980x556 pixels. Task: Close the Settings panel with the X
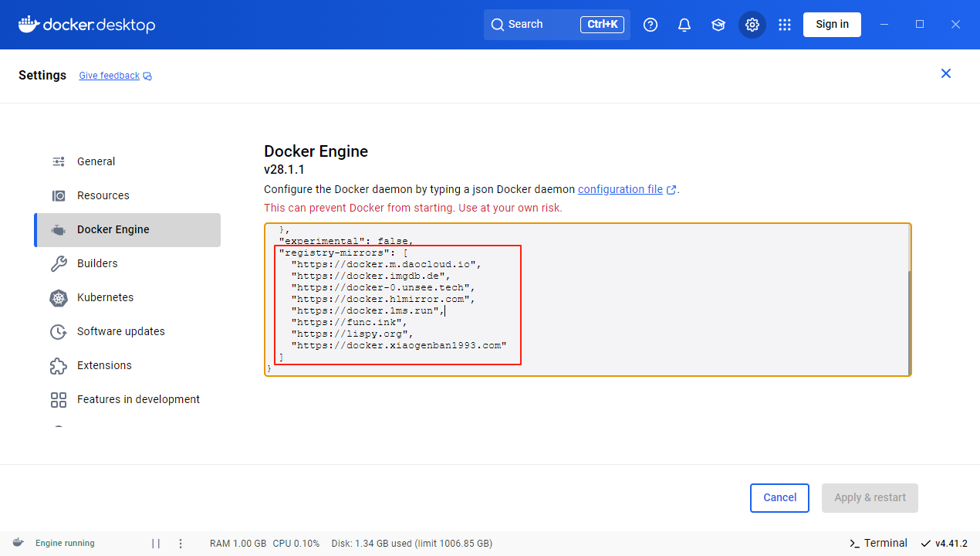(x=946, y=73)
